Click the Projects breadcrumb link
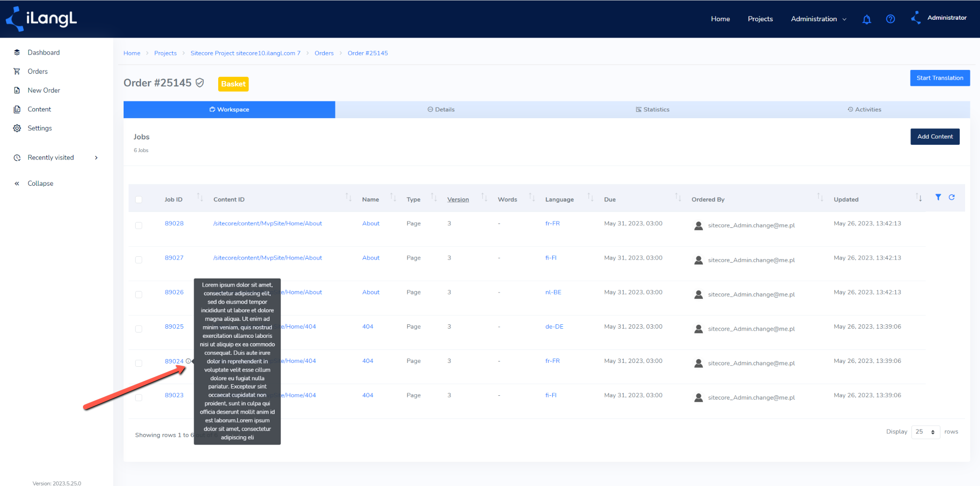This screenshot has width=980, height=486. [x=166, y=53]
